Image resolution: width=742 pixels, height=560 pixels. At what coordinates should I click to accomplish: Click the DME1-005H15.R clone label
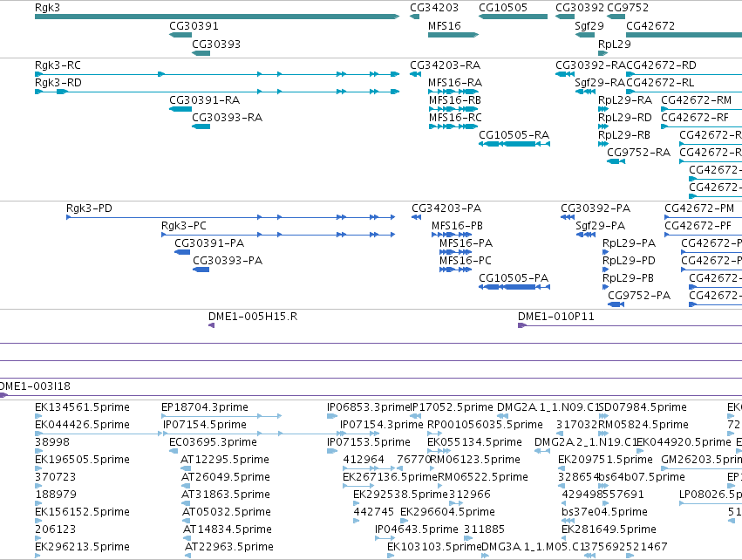253,317
